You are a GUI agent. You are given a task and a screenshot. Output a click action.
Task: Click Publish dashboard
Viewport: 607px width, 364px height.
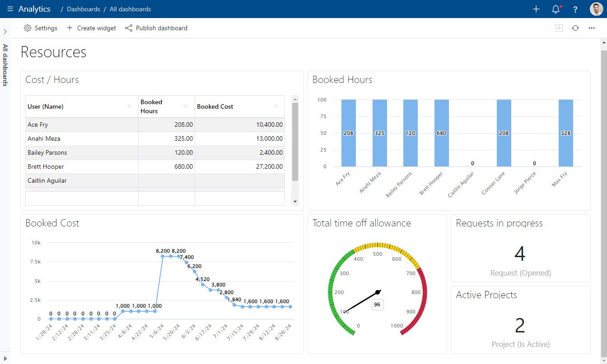156,28
